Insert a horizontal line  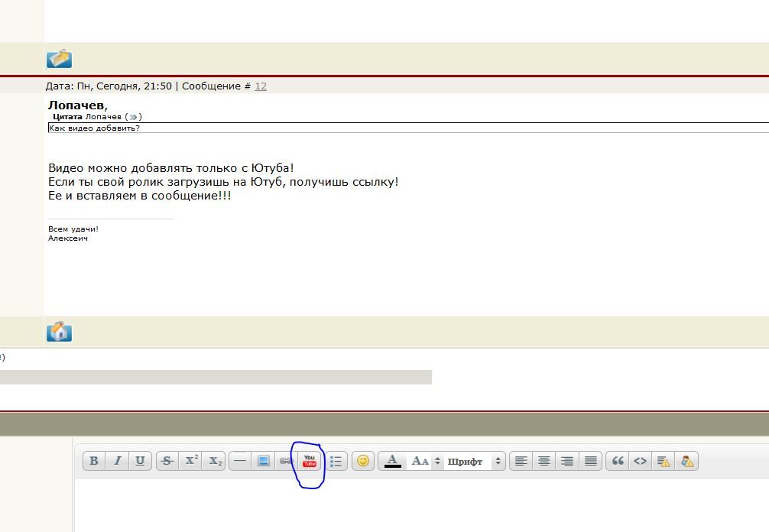pyautogui.click(x=240, y=461)
